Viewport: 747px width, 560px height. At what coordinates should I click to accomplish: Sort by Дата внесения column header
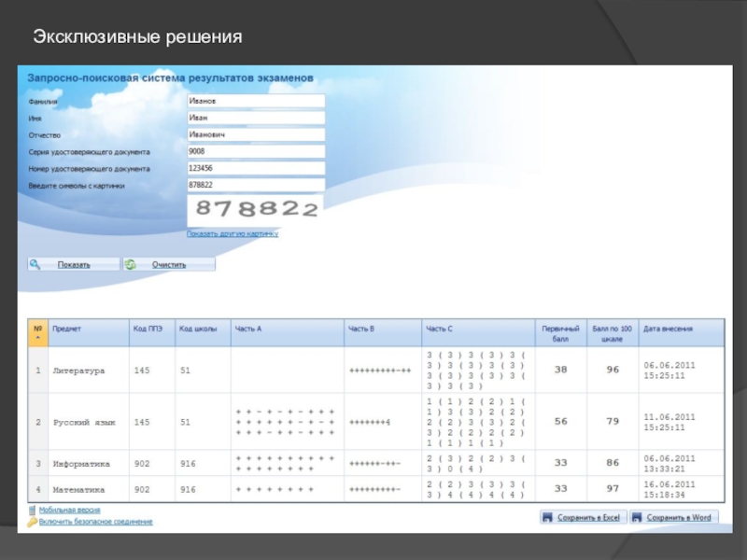tap(682, 332)
